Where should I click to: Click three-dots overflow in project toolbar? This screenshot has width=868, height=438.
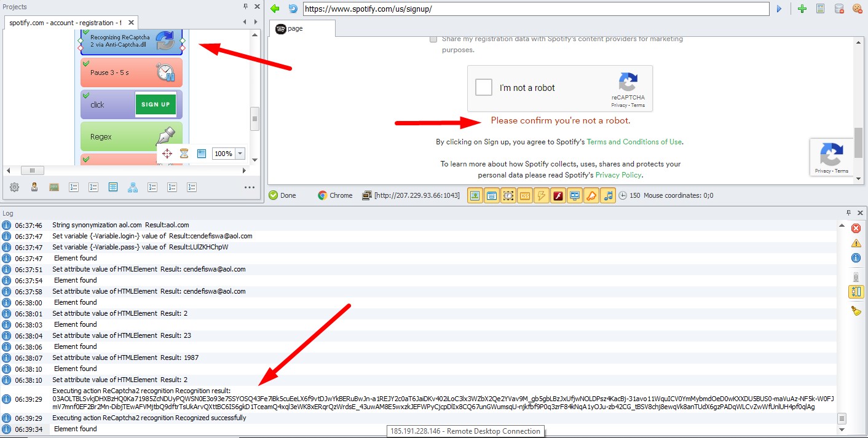click(x=249, y=187)
